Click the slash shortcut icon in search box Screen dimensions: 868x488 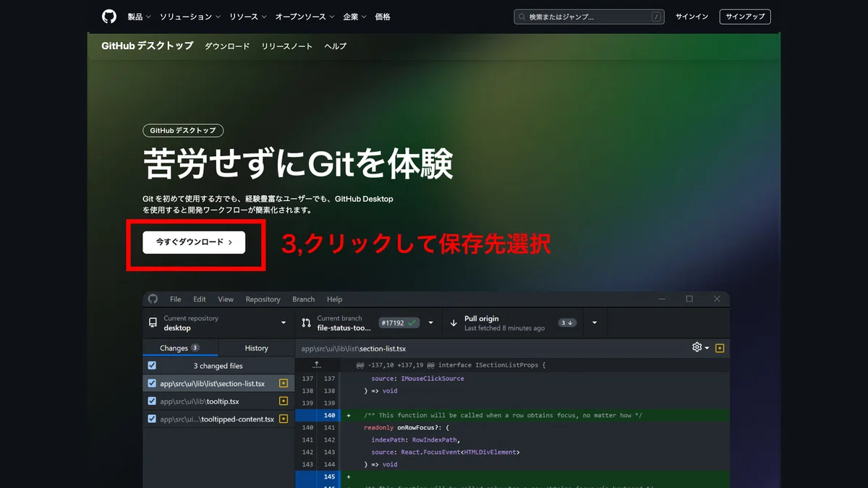coord(656,17)
